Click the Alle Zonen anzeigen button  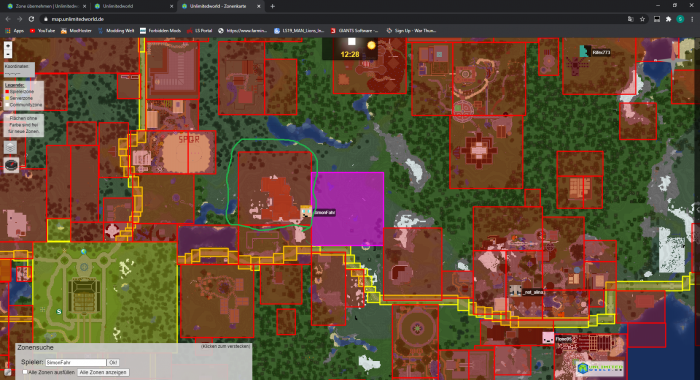[x=103, y=372]
